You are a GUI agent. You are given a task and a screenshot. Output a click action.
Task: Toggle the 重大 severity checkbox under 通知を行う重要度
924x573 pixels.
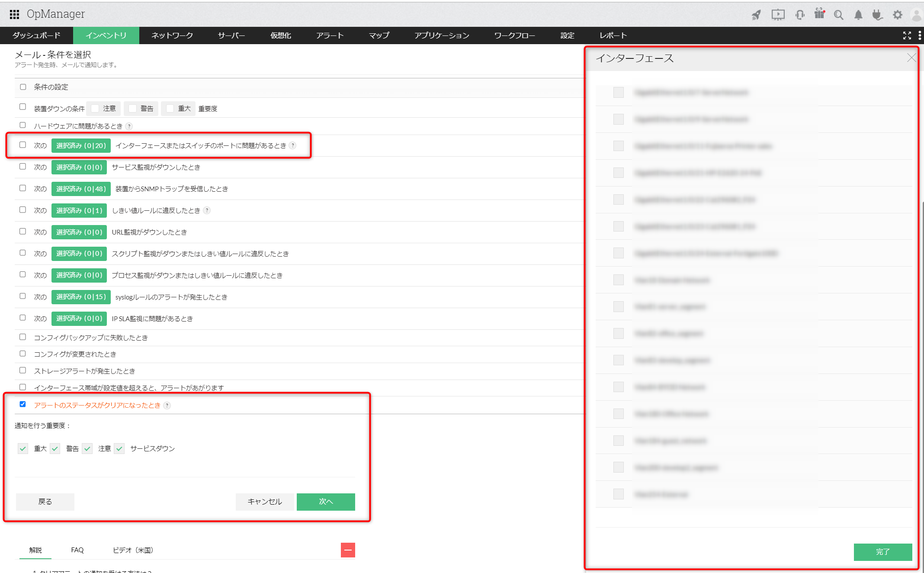23,448
